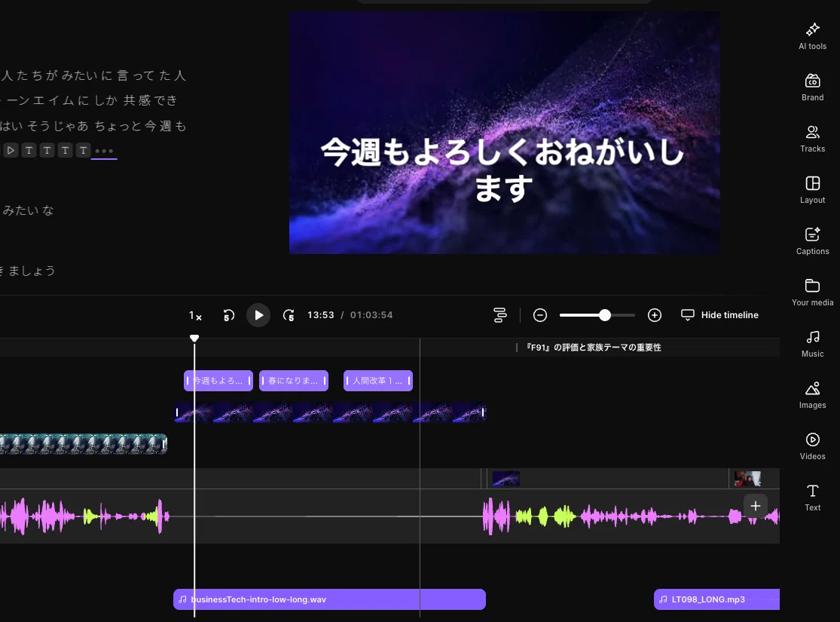Zoom in the timeline with plus button

point(654,314)
